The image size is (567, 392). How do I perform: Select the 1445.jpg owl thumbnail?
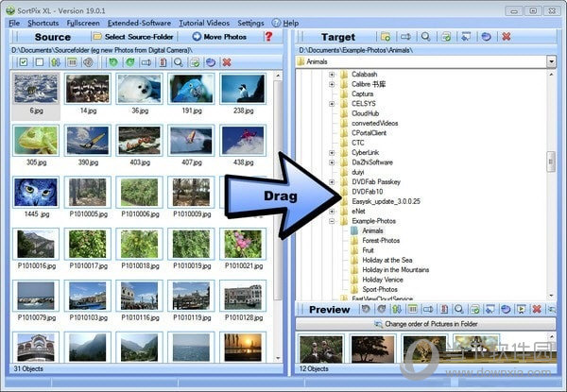pyautogui.click(x=36, y=192)
